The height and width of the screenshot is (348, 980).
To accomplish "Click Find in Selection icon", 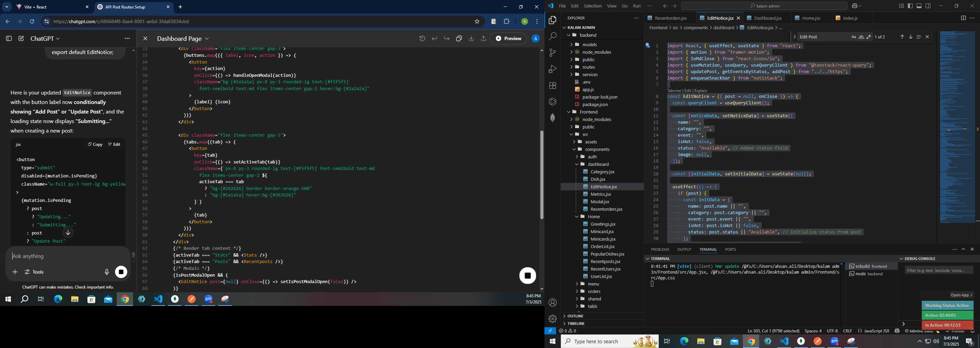I will tap(919, 37).
